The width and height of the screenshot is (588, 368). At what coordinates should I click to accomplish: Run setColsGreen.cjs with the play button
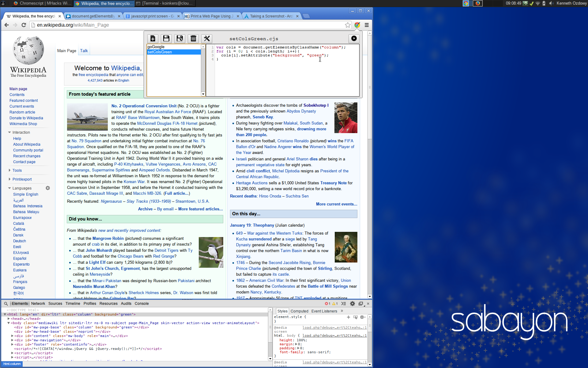coord(354,38)
